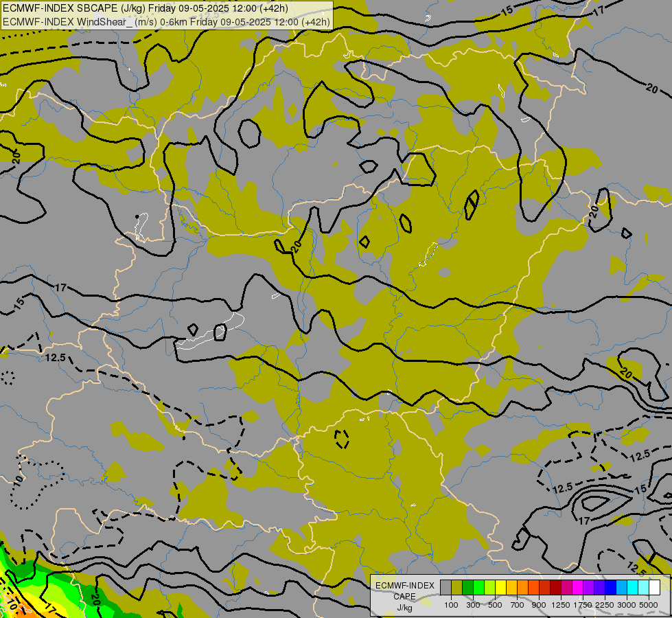Click the SBCAPE title line in header
The width and height of the screenshot is (672, 618).
tap(146, 8)
